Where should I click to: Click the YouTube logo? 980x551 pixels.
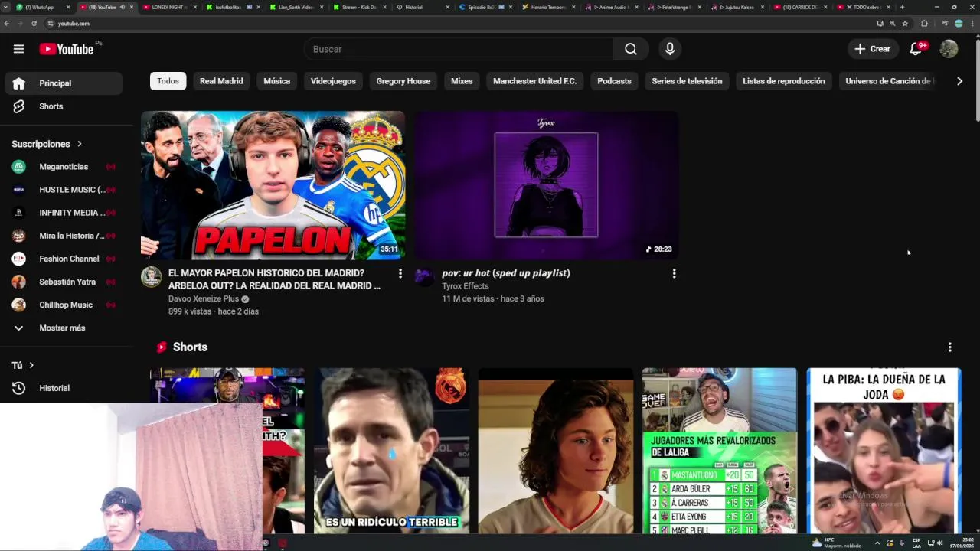coord(66,49)
